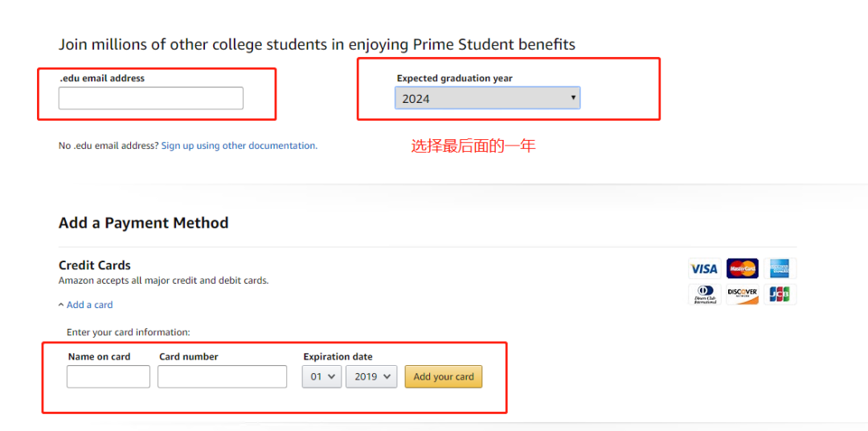
Task: Click the MasterCard logo
Action: [742, 269]
